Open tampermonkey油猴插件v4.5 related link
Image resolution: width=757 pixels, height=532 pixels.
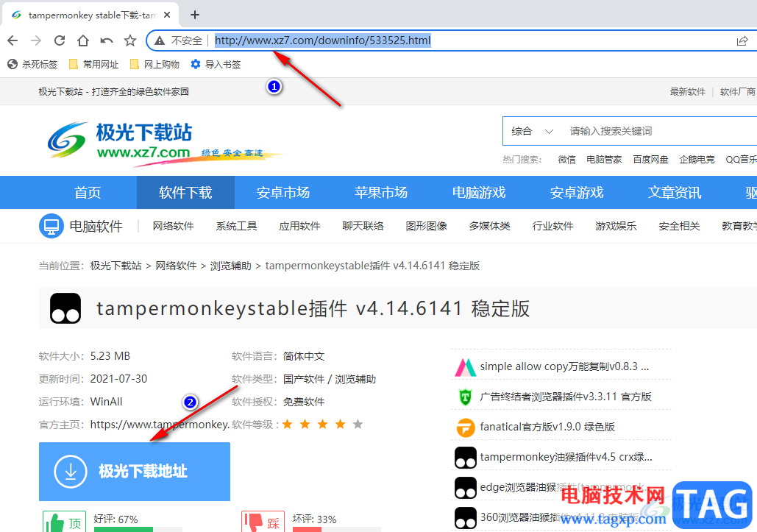click(566, 457)
